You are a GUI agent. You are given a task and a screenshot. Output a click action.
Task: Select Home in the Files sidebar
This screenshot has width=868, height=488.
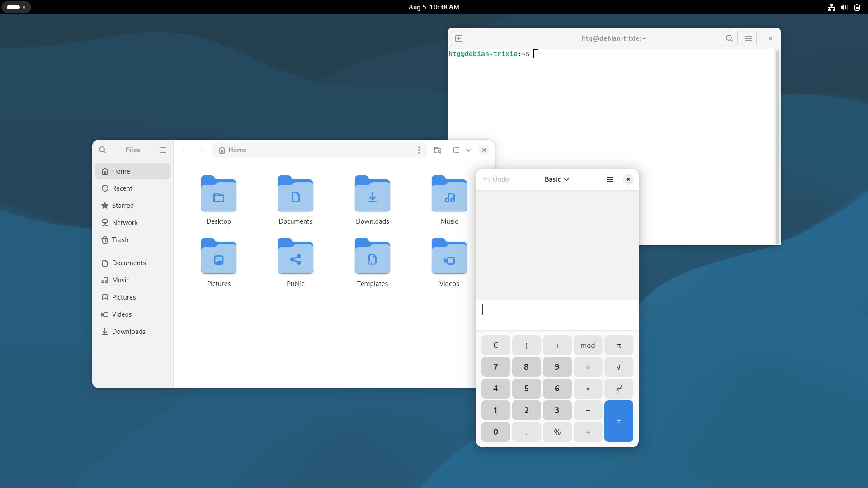point(133,171)
